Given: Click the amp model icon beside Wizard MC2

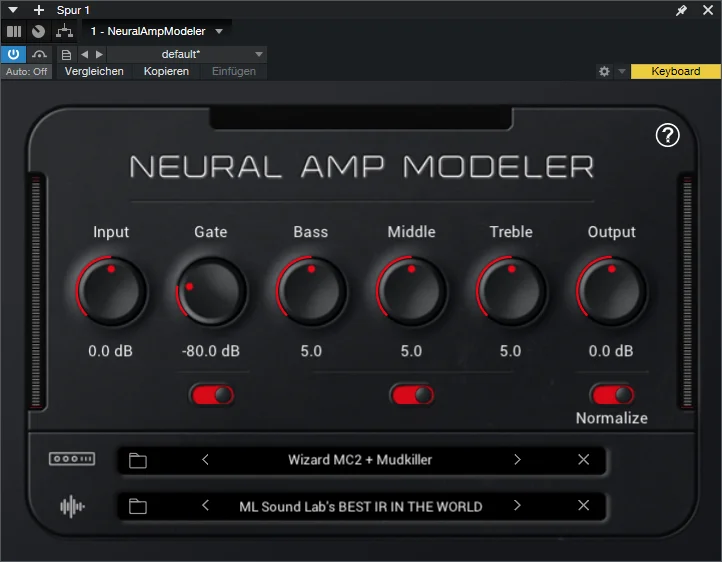Looking at the screenshot, I should tap(72, 459).
